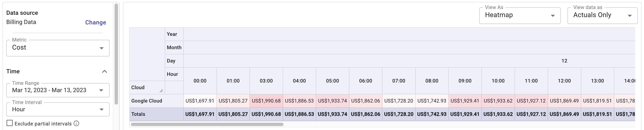Screen dimensions: 644x130
Task: Enable Exclude partial intervals checkbox
Action: pyautogui.click(x=9, y=123)
